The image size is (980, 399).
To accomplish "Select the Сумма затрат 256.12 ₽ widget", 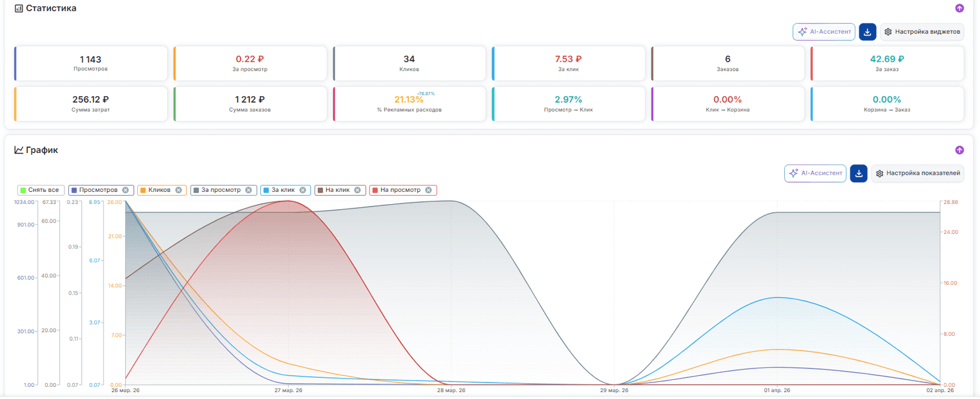I will pos(91,104).
